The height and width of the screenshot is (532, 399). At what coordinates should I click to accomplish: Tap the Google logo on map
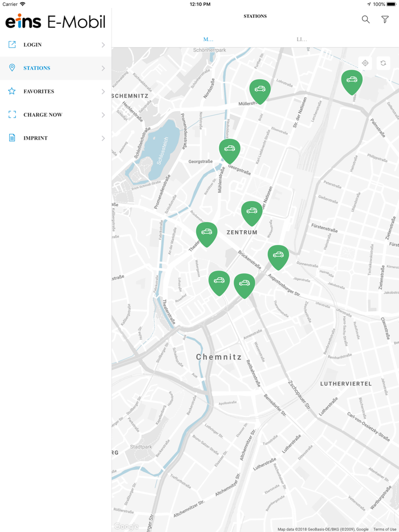pos(126,526)
